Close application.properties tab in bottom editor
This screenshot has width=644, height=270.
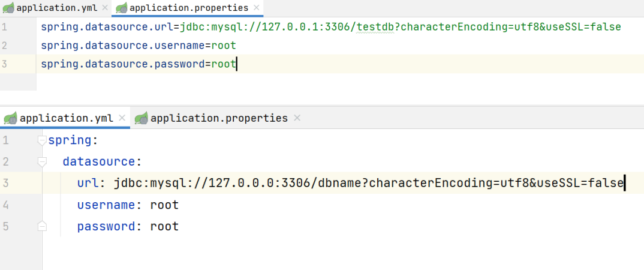(297, 118)
